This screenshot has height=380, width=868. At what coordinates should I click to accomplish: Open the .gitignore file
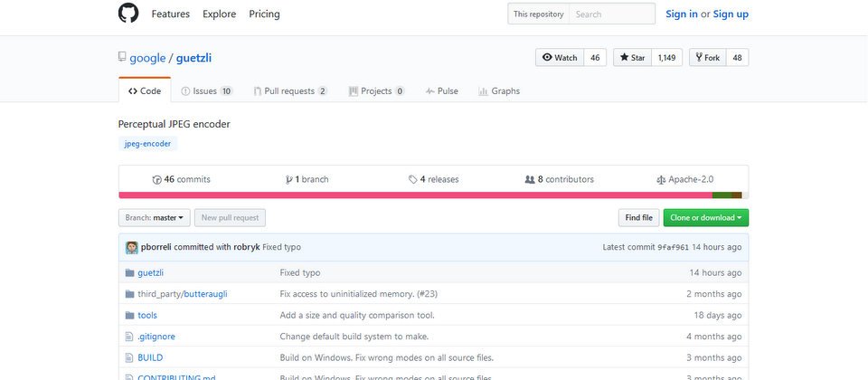tap(156, 337)
